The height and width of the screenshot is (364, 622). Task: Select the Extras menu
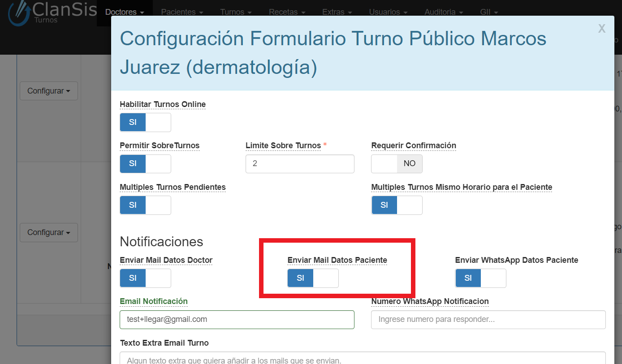tap(337, 12)
